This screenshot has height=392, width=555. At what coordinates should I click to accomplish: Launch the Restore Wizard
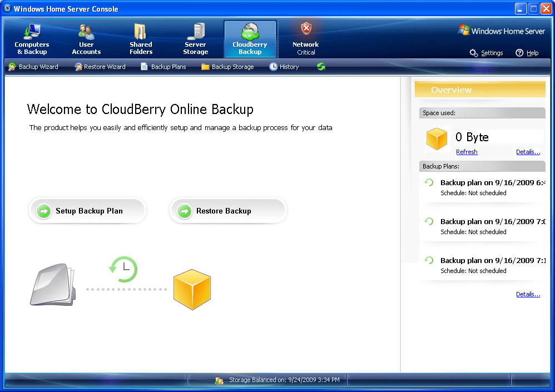click(x=100, y=67)
